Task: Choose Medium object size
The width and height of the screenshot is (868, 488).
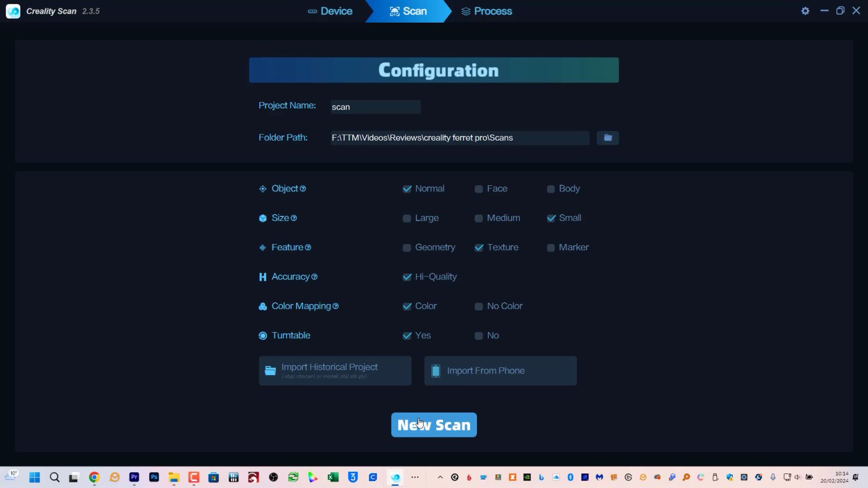Action: pyautogui.click(x=479, y=218)
